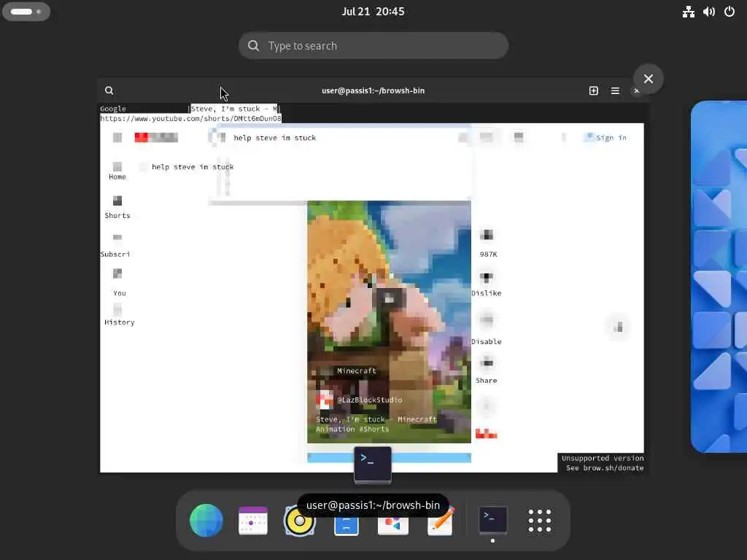Open the globe web browser in the dock
This screenshot has height=560, width=747.
pos(206,520)
